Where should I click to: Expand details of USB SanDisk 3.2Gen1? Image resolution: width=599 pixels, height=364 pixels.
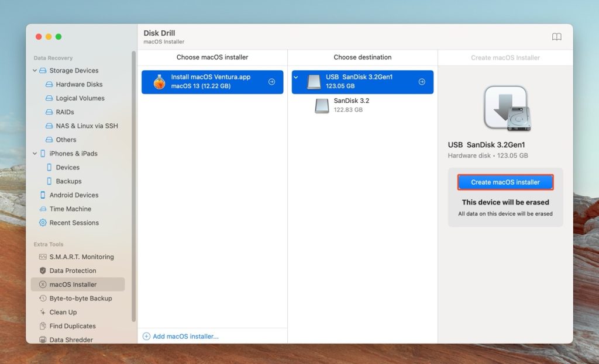coord(423,82)
